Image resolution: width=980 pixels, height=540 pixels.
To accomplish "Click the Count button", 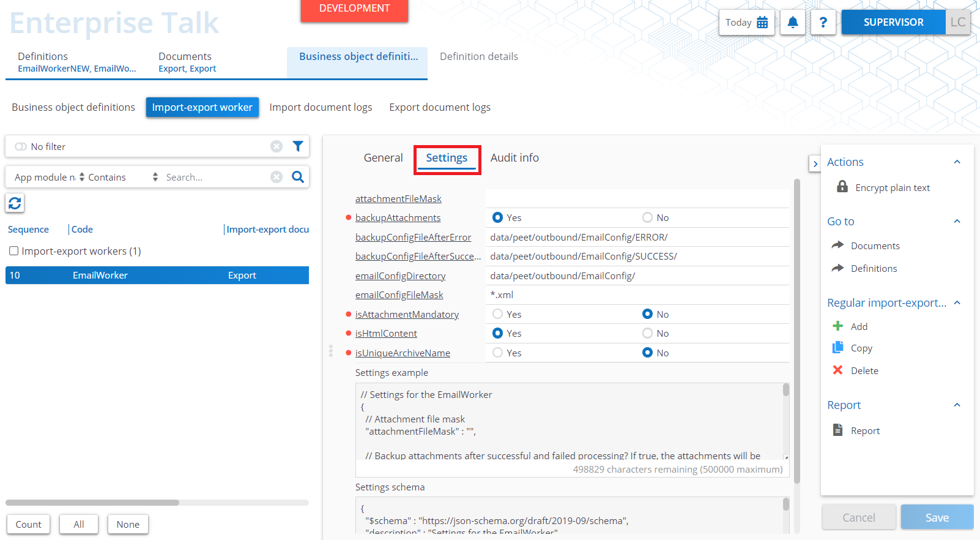I will coord(28,524).
